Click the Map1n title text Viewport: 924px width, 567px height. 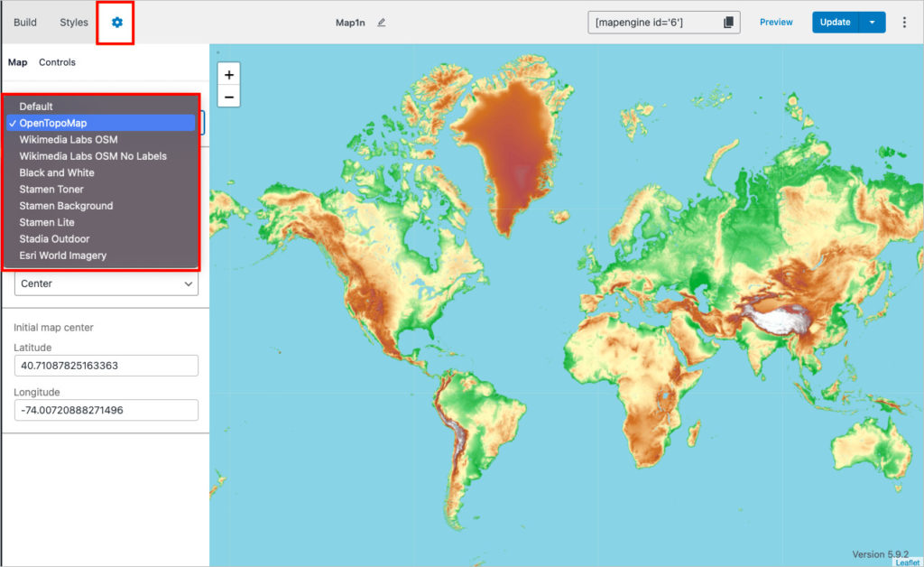pyautogui.click(x=350, y=23)
